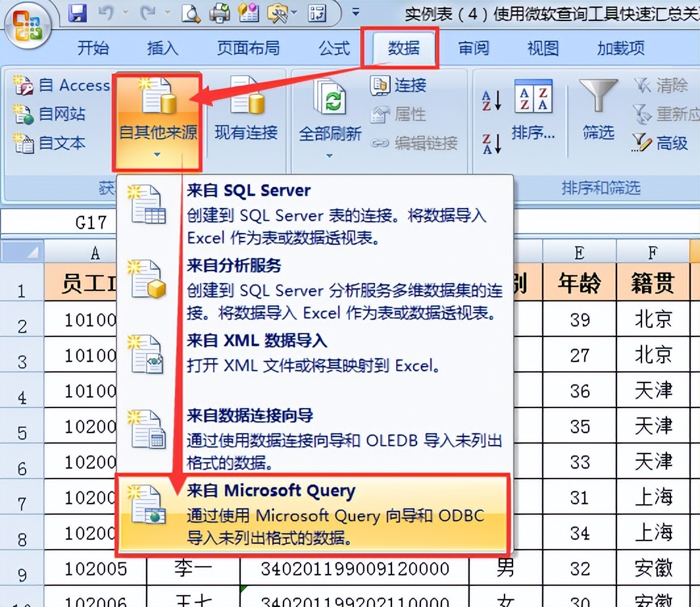This screenshot has height=607, width=700.
Task: Click the age cell showing 32
Action: [579, 567]
